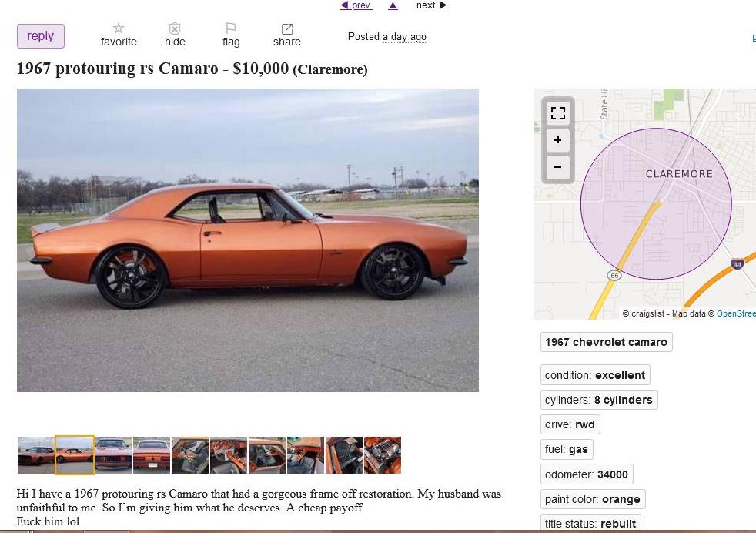Select the rear-view car thumbnail

(152, 455)
